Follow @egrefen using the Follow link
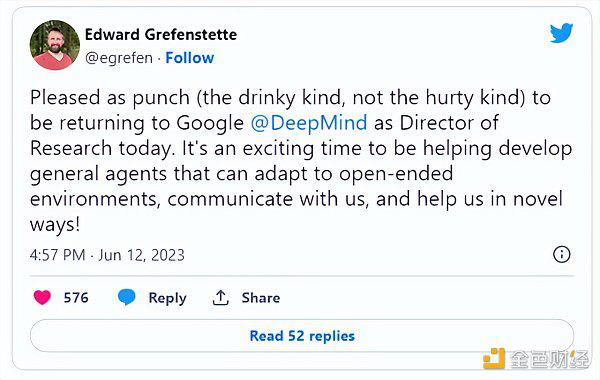The width and height of the screenshot is (600, 380). coord(189,58)
